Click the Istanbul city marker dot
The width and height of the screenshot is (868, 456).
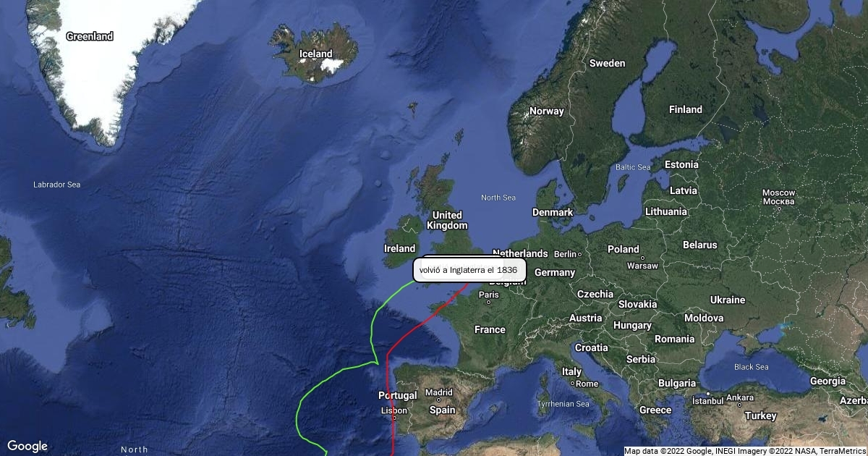pyautogui.click(x=707, y=394)
